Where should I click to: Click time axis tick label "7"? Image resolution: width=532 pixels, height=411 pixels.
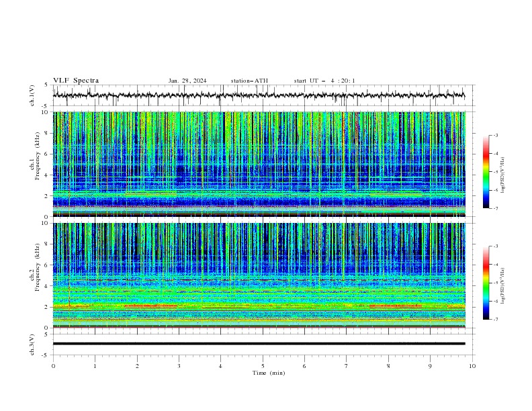pos(347,366)
